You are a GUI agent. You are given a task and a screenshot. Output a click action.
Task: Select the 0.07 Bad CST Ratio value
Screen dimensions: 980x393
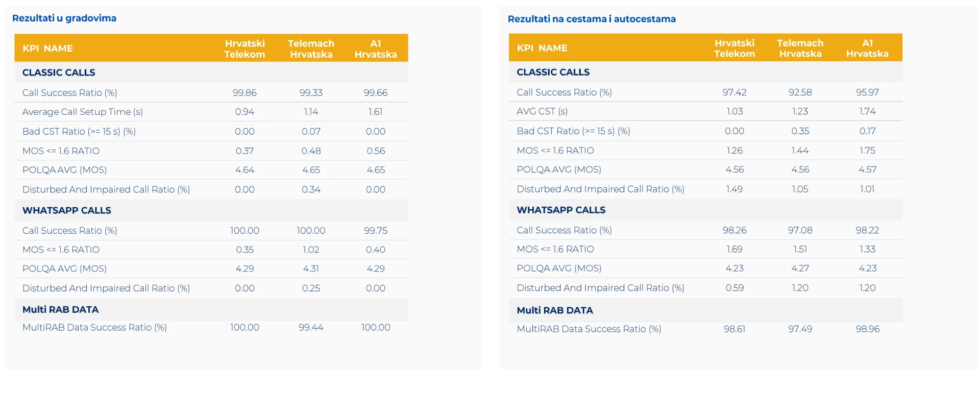tap(311, 132)
